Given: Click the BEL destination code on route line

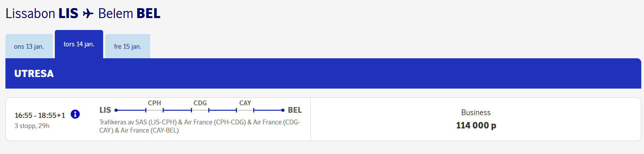Looking at the screenshot, I should tap(295, 110).
